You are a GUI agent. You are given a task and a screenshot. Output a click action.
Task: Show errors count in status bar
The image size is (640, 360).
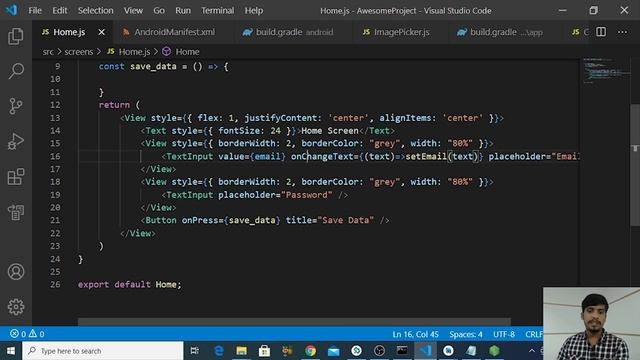(x=18, y=334)
